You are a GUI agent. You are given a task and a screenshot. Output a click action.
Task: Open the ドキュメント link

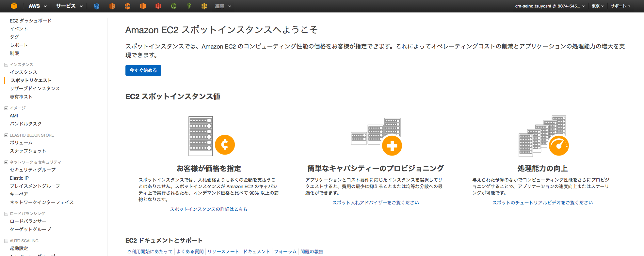pos(257,251)
